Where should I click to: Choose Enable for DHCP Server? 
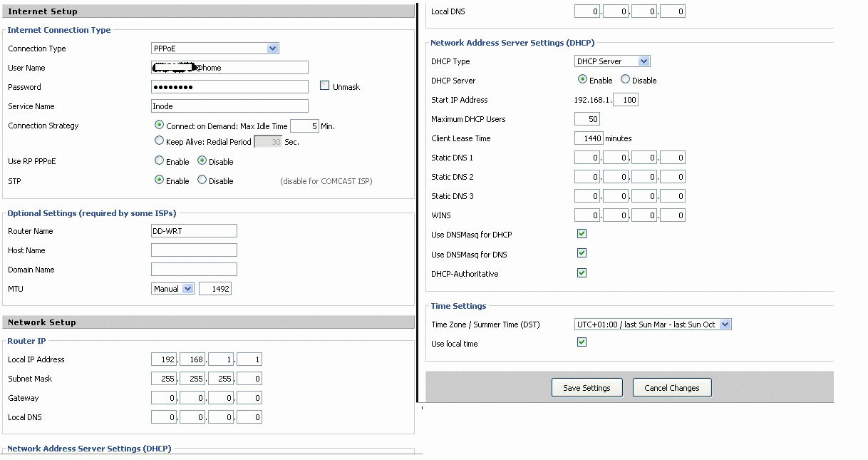pyautogui.click(x=583, y=80)
